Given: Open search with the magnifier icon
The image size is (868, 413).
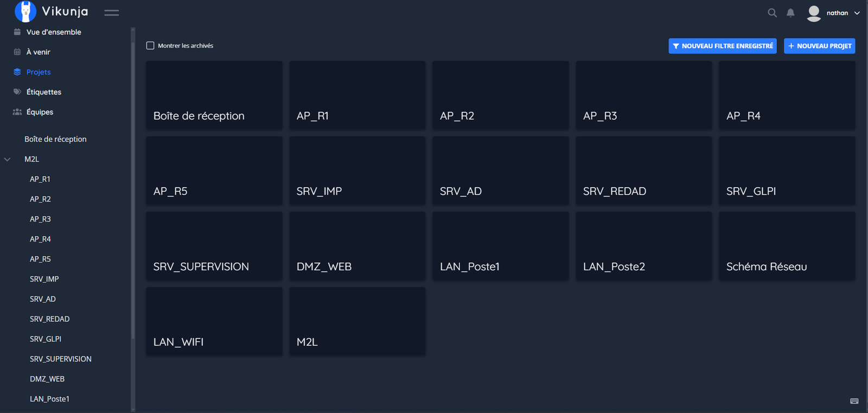Looking at the screenshot, I should point(772,12).
